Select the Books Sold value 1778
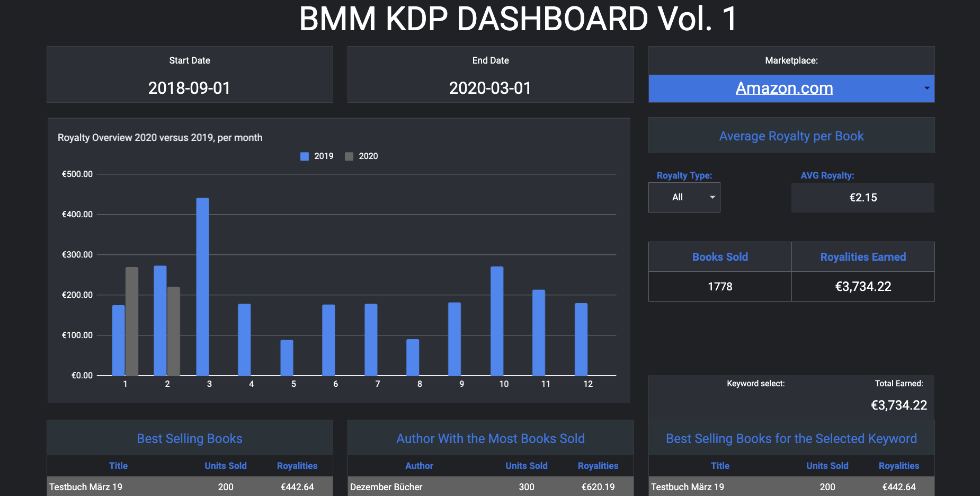980x496 pixels. [x=720, y=287]
